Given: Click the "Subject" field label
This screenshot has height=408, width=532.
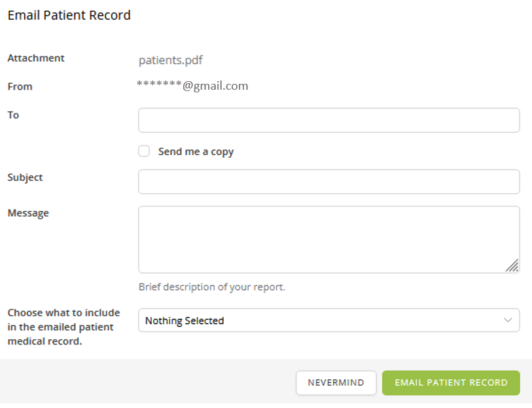Looking at the screenshot, I should pyautogui.click(x=25, y=177).
